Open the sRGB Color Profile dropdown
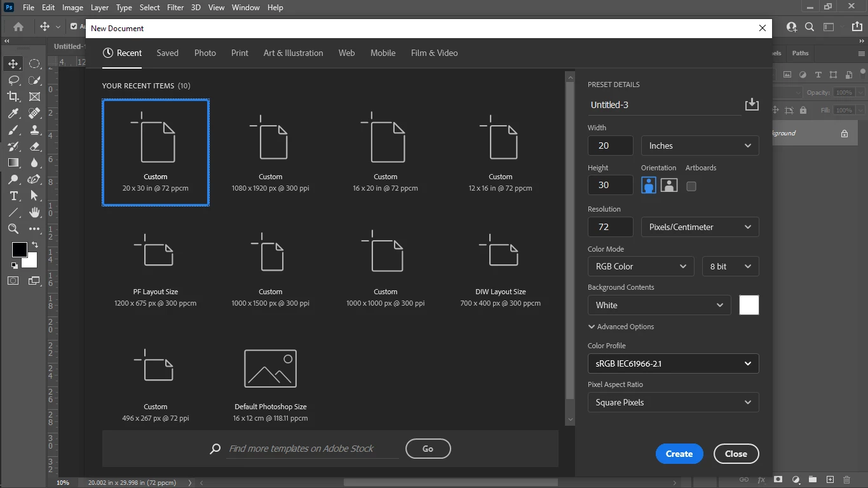This screenshot has width=868, height=488. (674, 363)
